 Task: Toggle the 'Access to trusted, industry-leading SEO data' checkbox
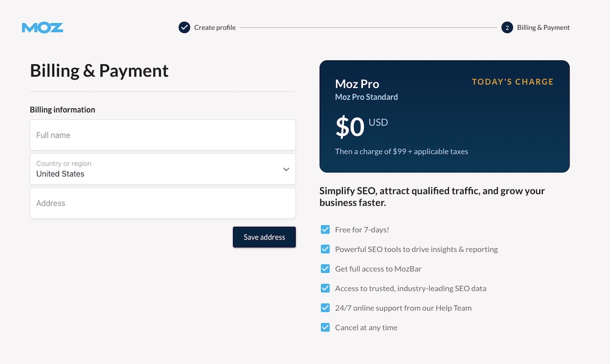pos(325,288)
